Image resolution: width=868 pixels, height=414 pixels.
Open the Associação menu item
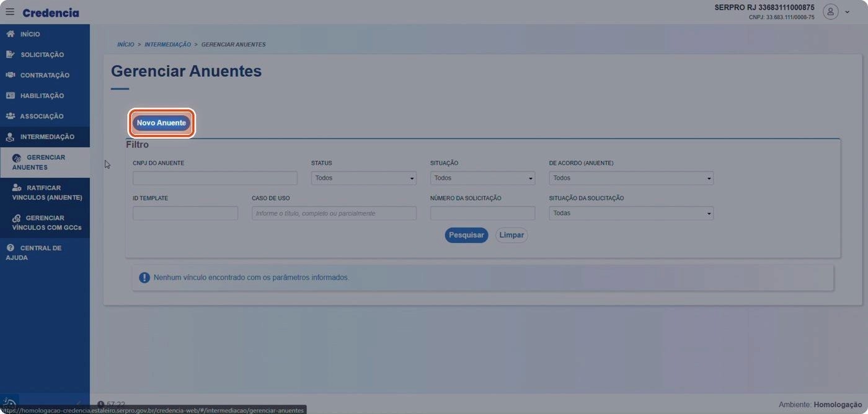tap(45, 116)
